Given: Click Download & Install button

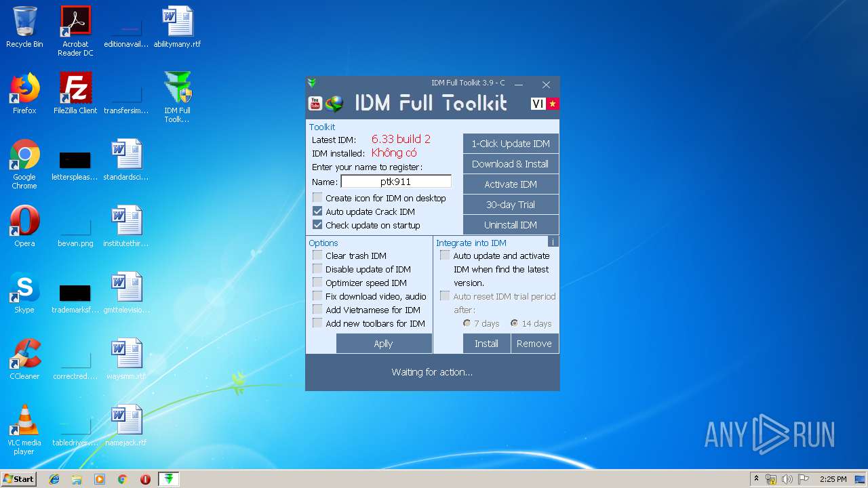Looking at the screenshot, I should coord(511,164).
